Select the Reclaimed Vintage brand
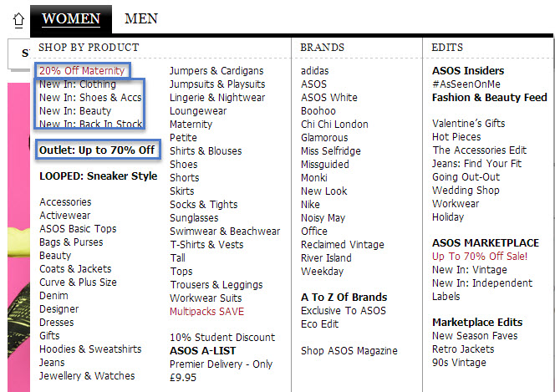 (x=343, y=245)
